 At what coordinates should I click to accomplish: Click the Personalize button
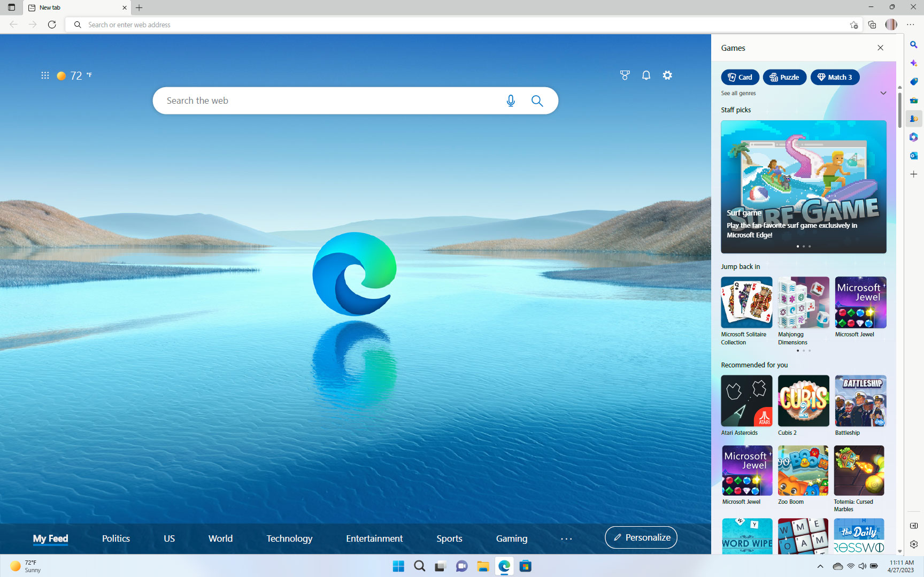click(641, 537)
